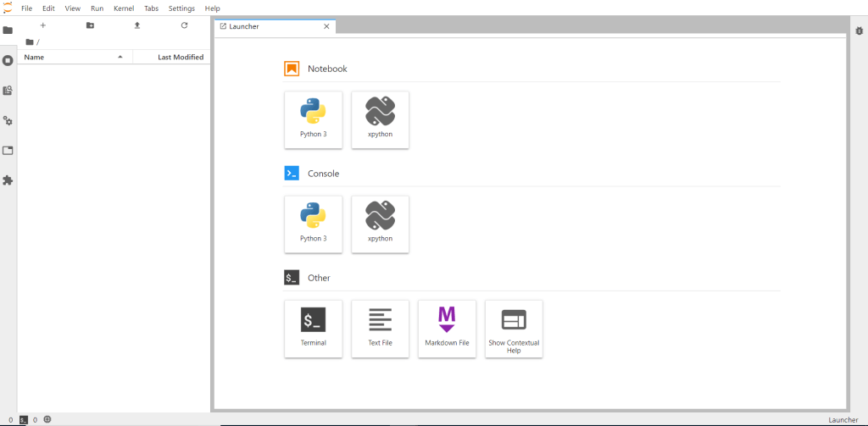This screenshot has width=868, height=426.
Task: Click the Upload Files icon
Action: [137, 25]
